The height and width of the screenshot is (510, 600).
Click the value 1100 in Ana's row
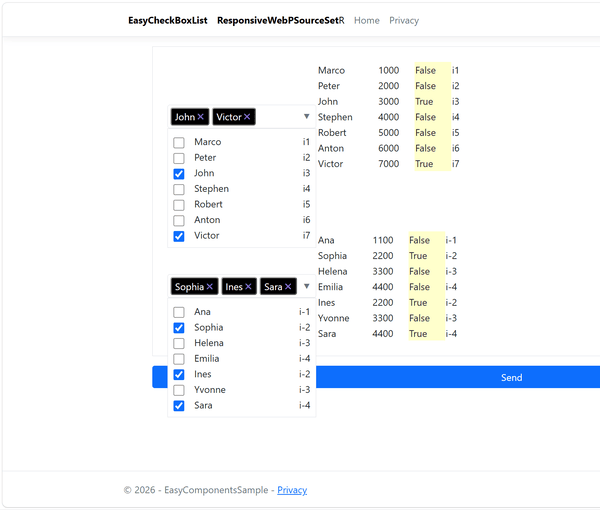(x=383, y=240)
